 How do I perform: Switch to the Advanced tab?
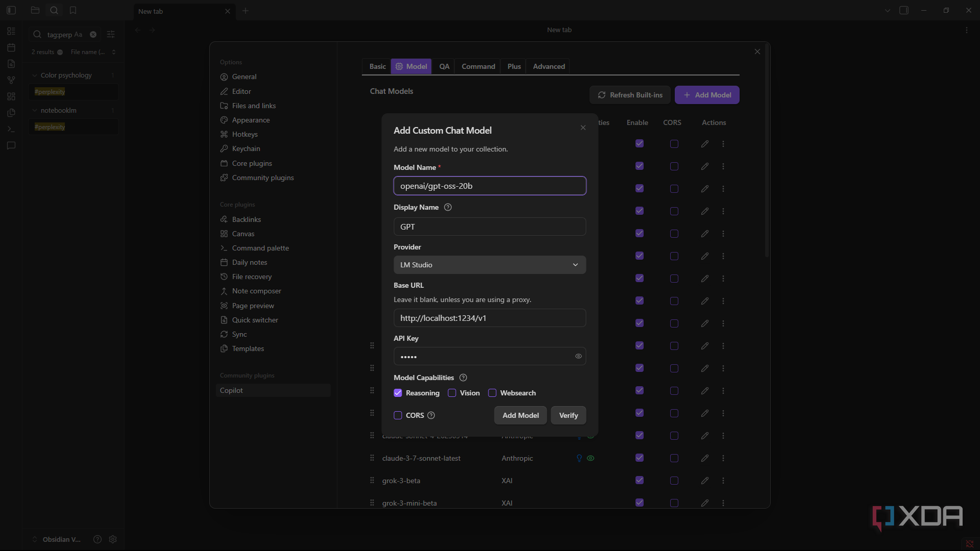549,66
